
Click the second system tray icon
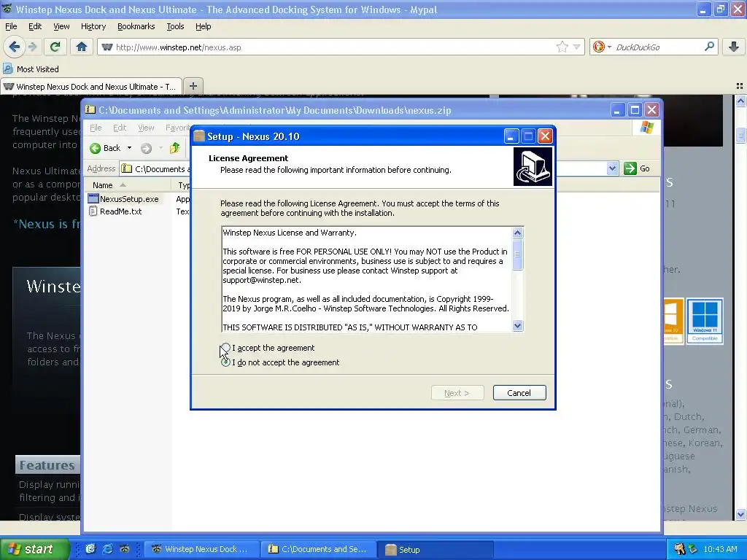(x=693, y=549)
